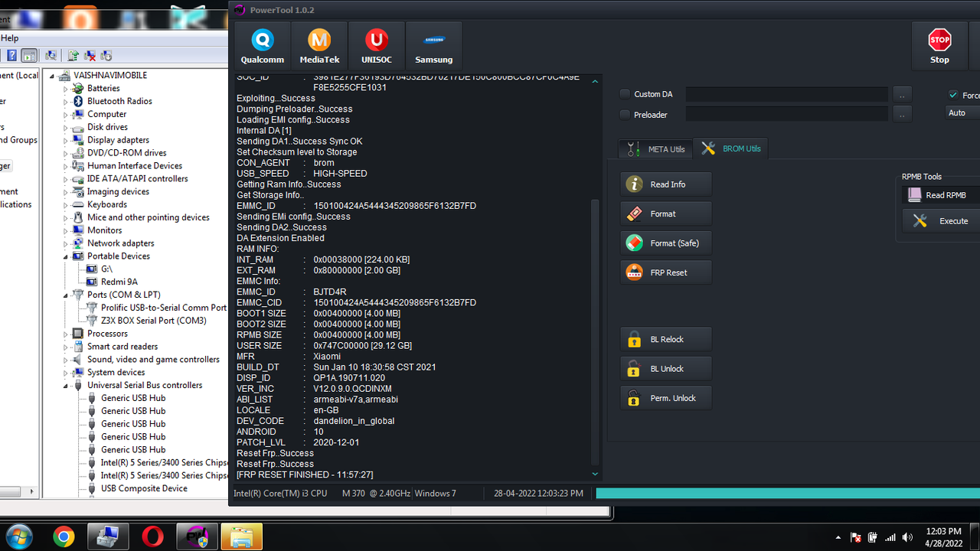Click the Read Info button
The height and width of the screenshot is (551, 980).
coord(666,184)
